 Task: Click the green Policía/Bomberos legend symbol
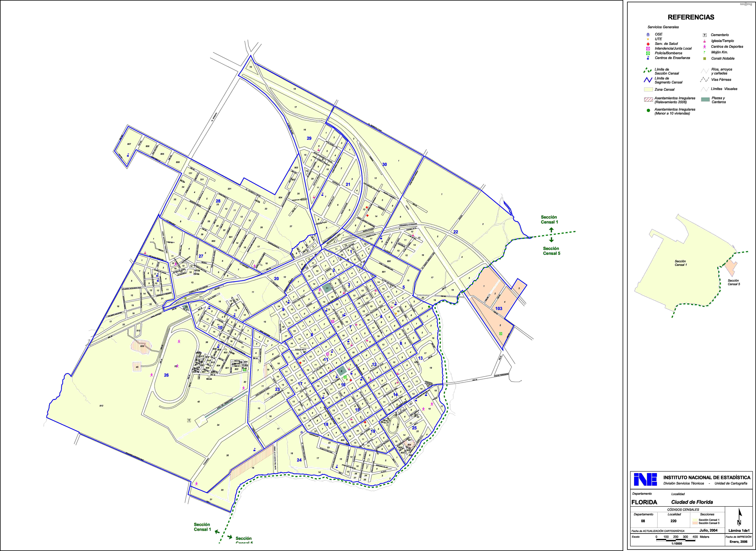pyautogui.click(x=648, y=53)
